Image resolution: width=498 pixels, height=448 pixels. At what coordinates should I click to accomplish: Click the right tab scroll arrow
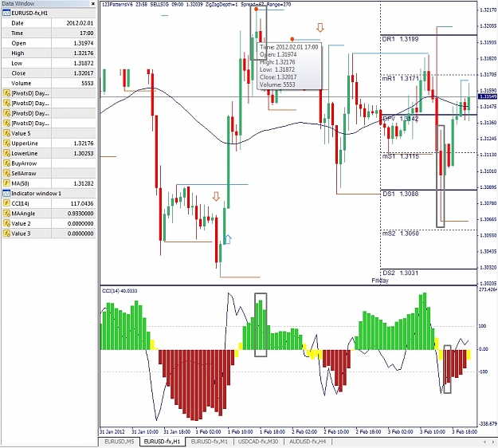click(x=493, y=442)
